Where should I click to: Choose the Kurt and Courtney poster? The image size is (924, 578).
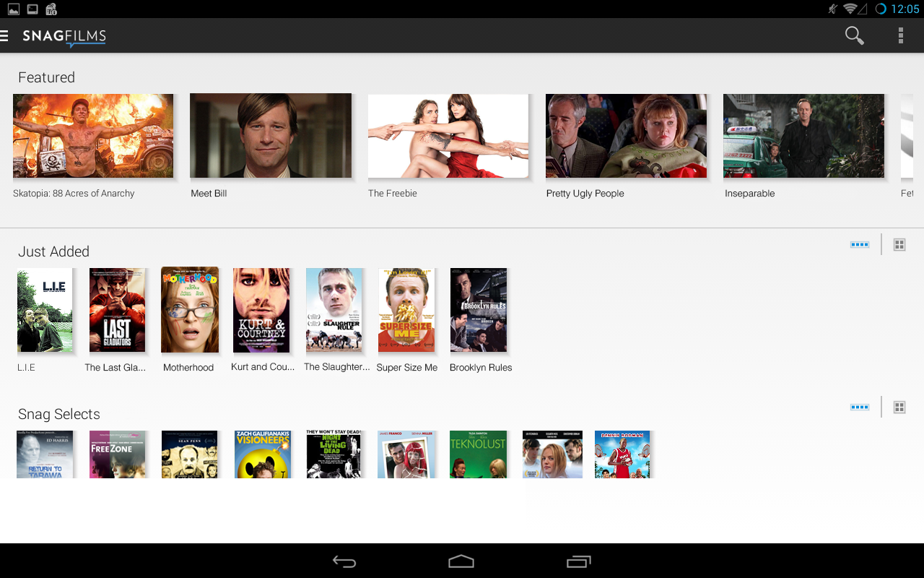261,310
